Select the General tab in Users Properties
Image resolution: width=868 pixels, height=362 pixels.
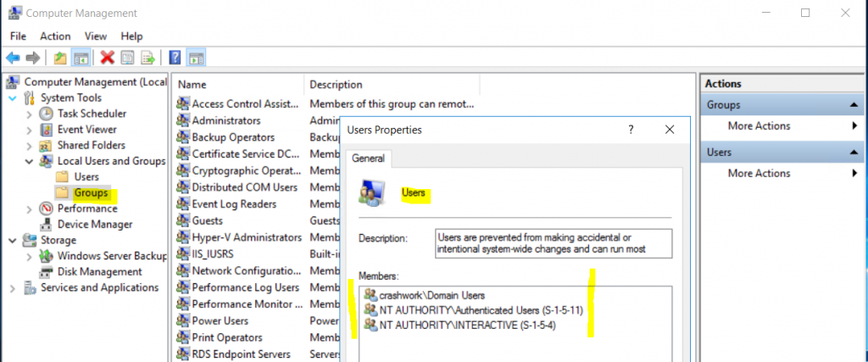pos(369,159)
